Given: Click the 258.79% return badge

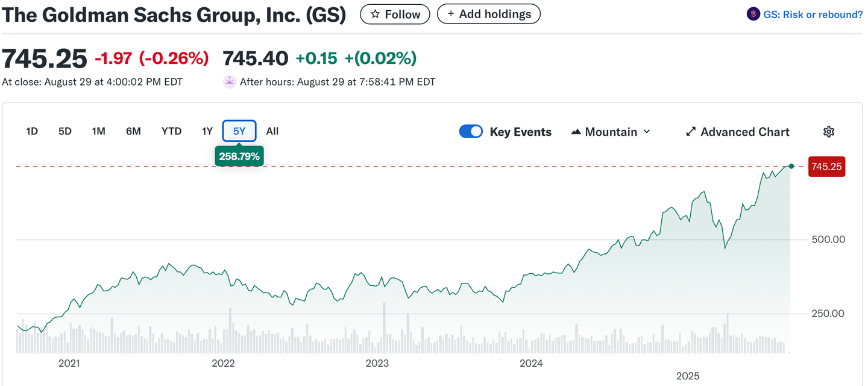Looking at the screenshot, I should click(x=239, y=157).
